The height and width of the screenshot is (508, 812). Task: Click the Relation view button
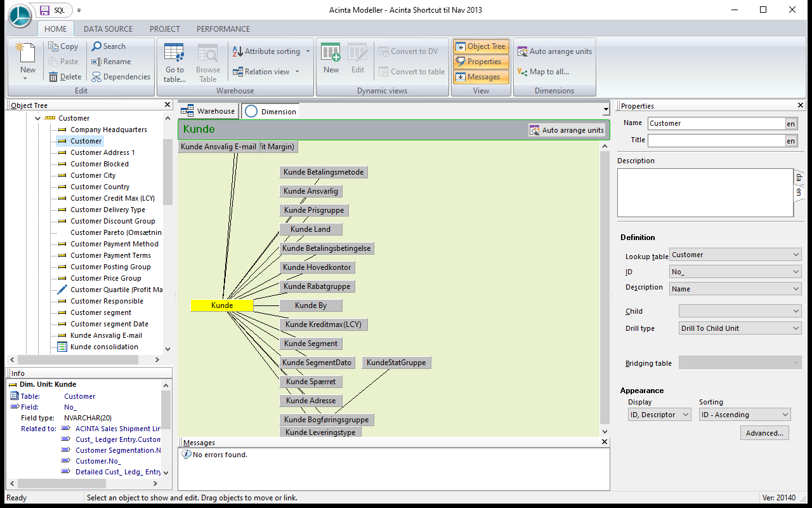tap(261, 72)
